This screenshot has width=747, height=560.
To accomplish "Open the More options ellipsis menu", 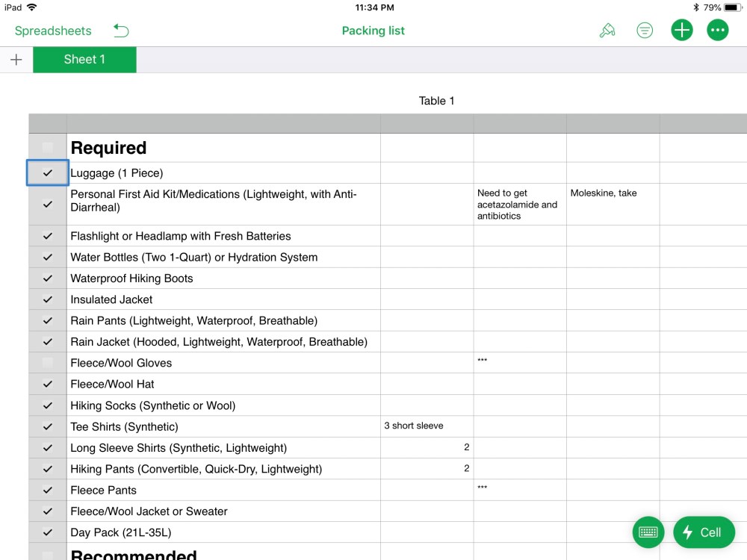I will pos(718,31).
